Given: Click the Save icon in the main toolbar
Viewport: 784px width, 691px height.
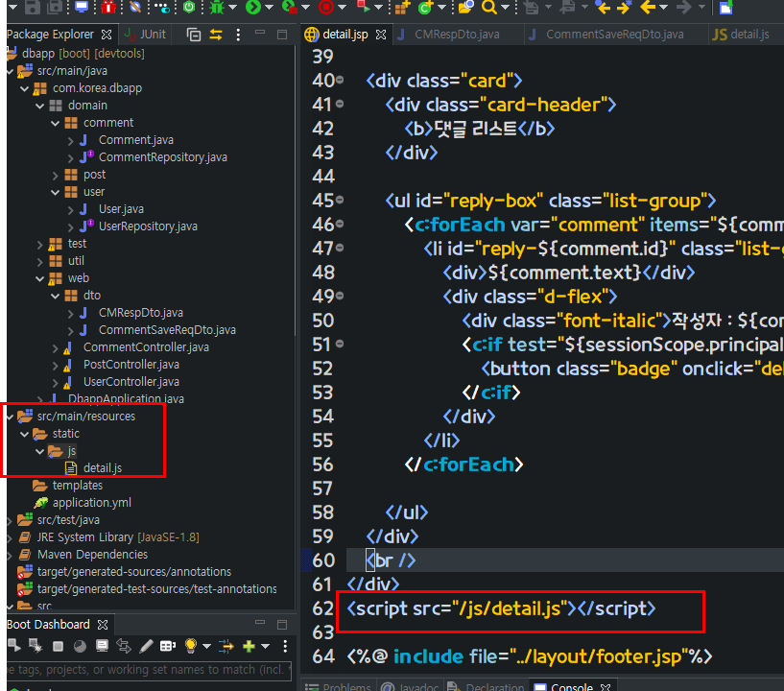Looking at the screenshot, I should (33, 7).
